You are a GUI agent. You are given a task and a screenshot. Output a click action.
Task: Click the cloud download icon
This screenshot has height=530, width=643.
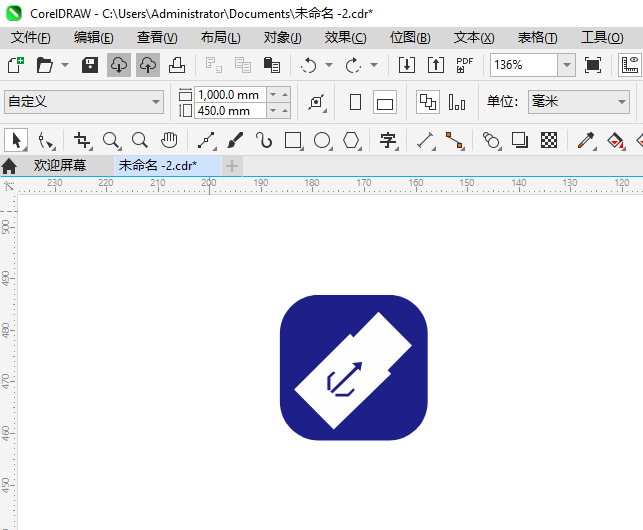coord(119,65)
